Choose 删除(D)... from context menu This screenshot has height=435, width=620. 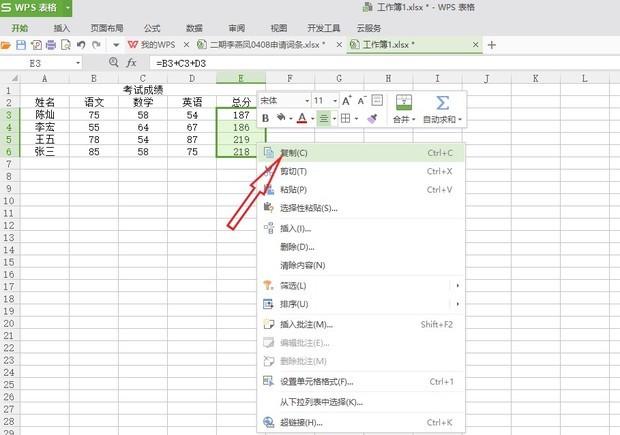click(x=361, y=247)
